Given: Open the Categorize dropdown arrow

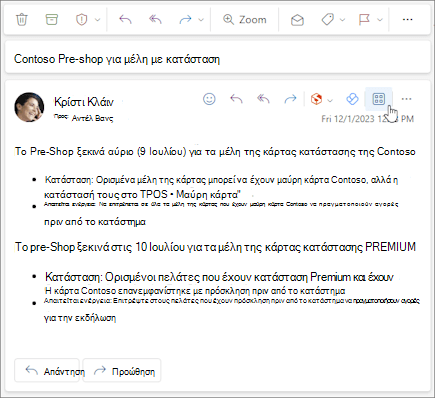Looking at the screenshot, I should [x=342, y=20].
